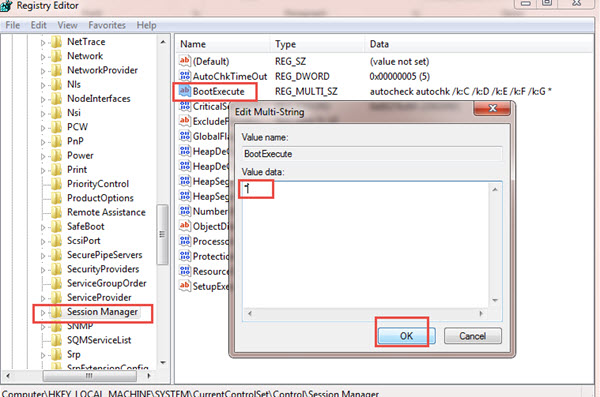Screen dimensions: 600x397
Task: Select the PriorityControl folder icon
Action: [56, 184]
